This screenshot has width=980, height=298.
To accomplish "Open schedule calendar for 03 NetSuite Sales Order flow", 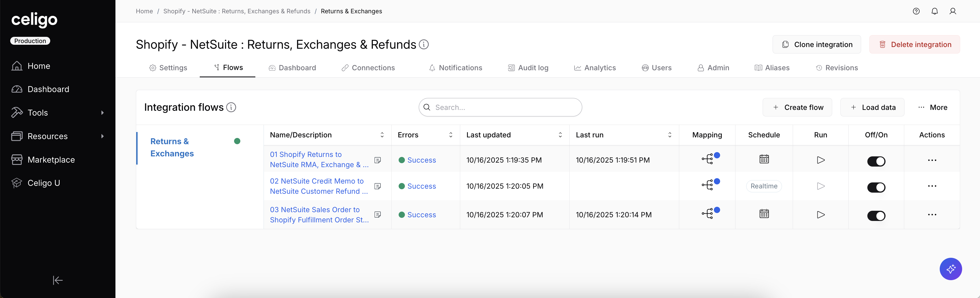I will (x=764, y=214).
